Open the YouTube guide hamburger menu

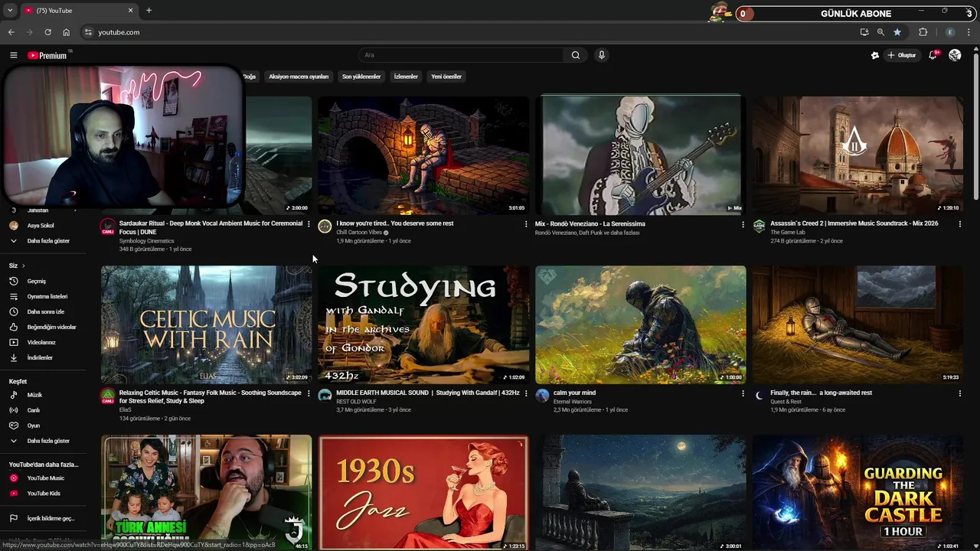13,55
